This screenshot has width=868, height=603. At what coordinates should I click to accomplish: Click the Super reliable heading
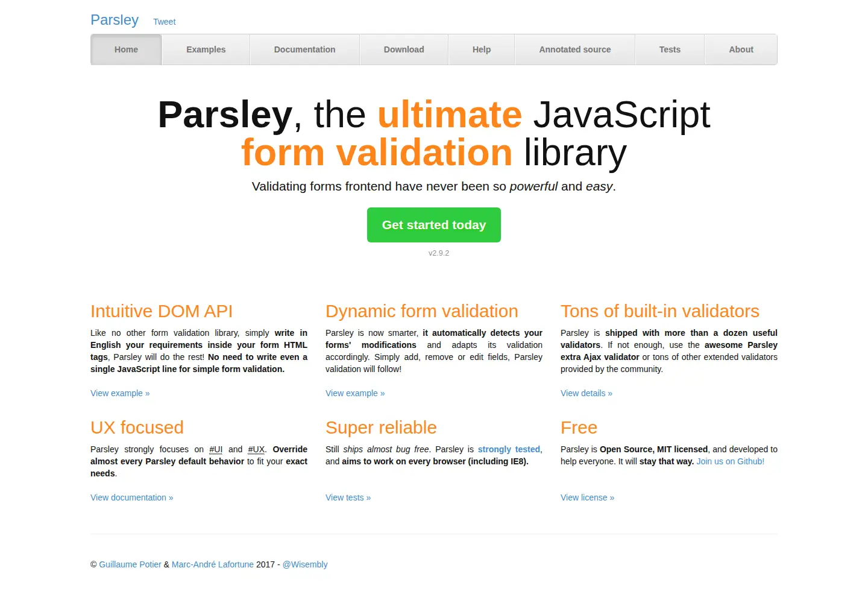[x=381, y=428]
